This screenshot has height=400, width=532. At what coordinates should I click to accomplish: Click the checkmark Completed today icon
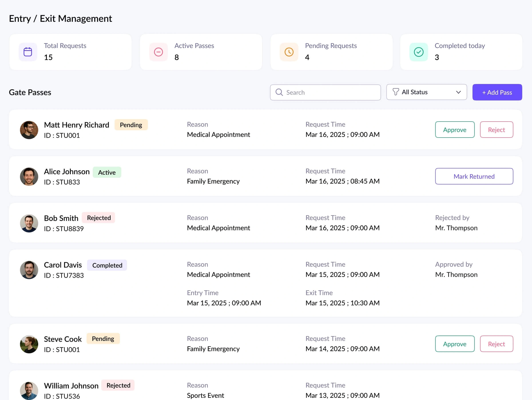click(x=419, y=52)
